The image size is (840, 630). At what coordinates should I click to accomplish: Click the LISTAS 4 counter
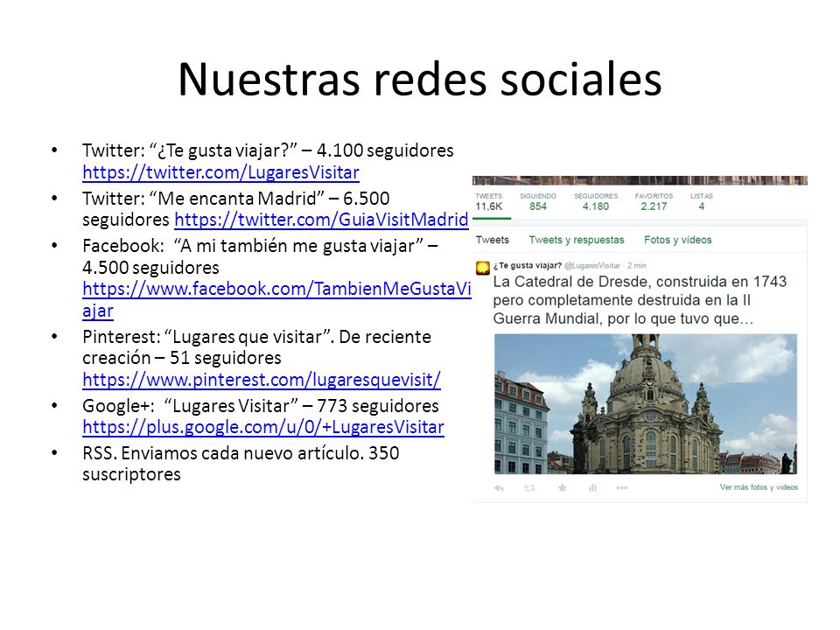tap(701, 202)
